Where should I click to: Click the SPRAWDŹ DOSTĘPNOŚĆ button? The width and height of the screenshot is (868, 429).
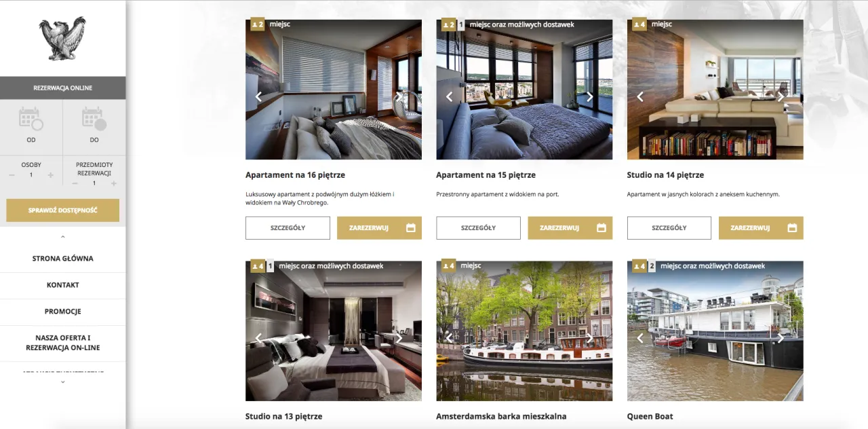click(x=62, y=210)
